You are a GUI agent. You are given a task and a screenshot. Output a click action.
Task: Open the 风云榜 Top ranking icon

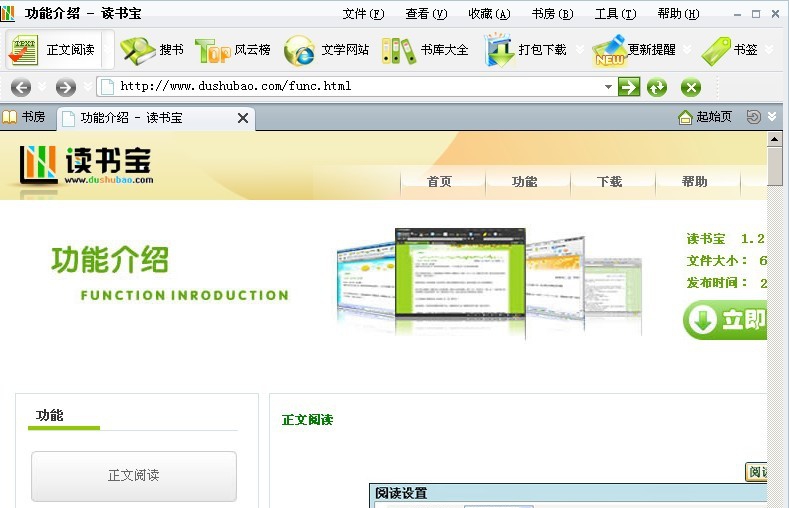point(212,51)
